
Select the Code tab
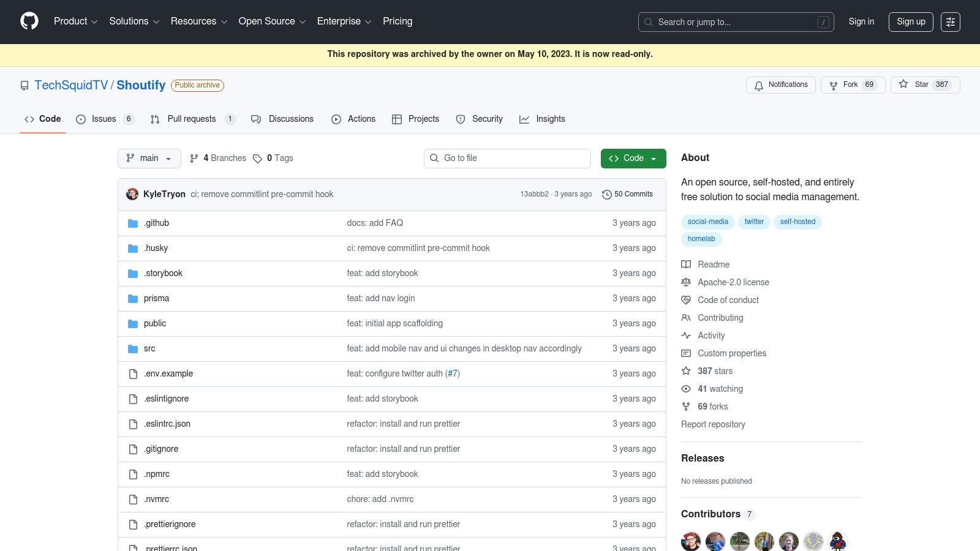[x=43, y=119]
